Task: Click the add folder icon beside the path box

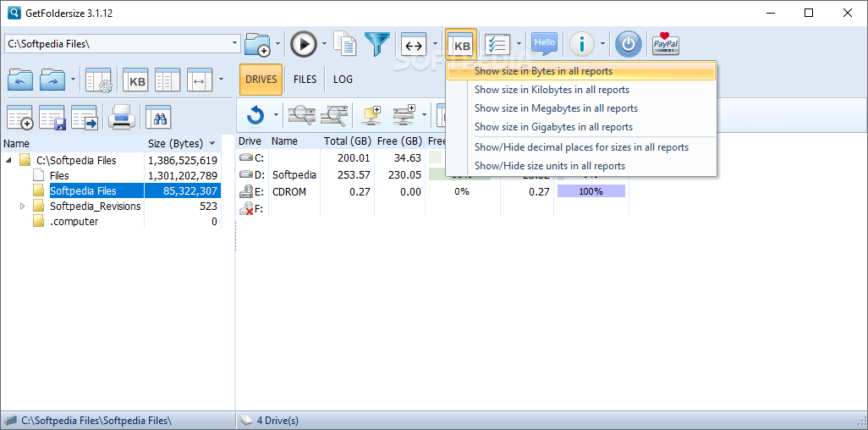Action: (257, 44)
